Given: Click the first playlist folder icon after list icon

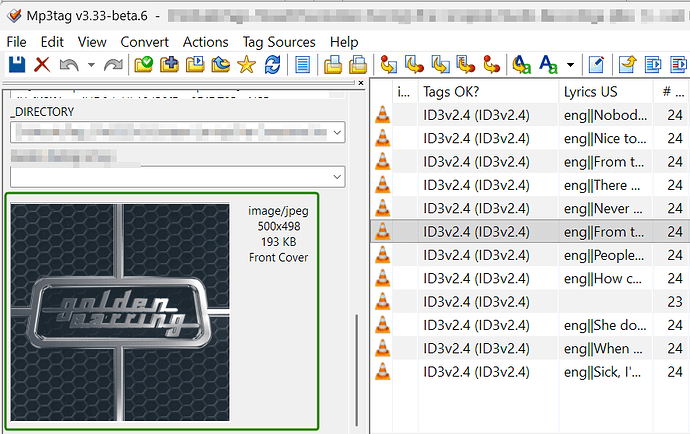Looking at the screenshot, I should [x=333, y=65].
